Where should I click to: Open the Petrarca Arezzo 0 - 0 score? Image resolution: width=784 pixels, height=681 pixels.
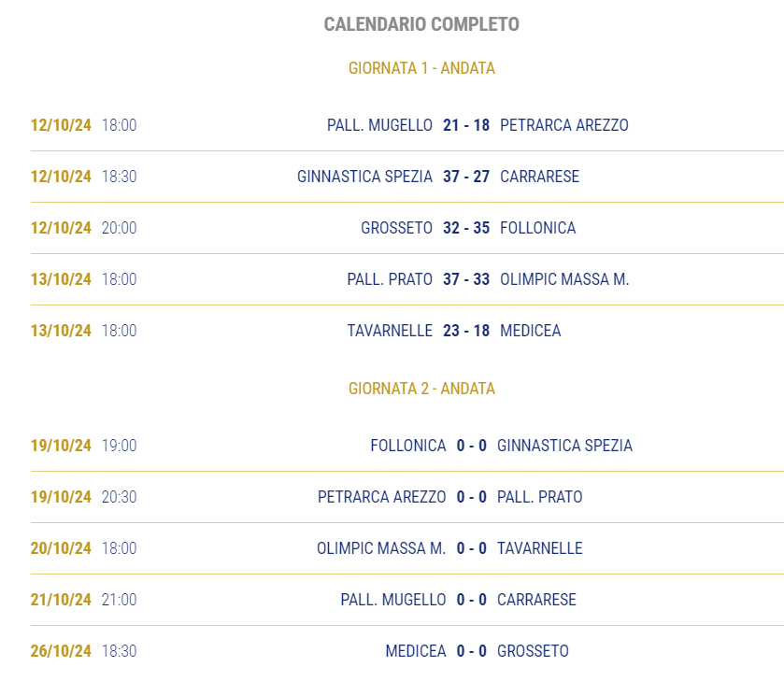pyautogui.click(x=472, y=497)
